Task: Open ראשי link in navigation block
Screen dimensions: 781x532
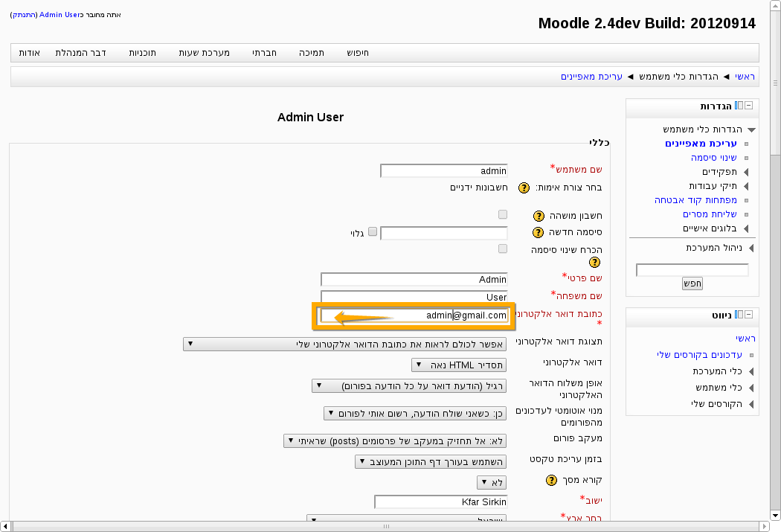Action: [745, 339]
